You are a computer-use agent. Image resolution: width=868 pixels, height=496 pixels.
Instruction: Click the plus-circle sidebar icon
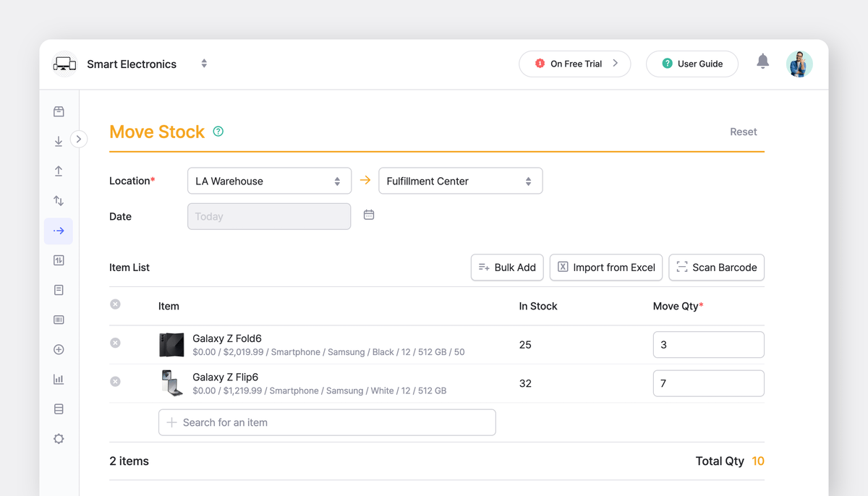(x=59, y=349)
